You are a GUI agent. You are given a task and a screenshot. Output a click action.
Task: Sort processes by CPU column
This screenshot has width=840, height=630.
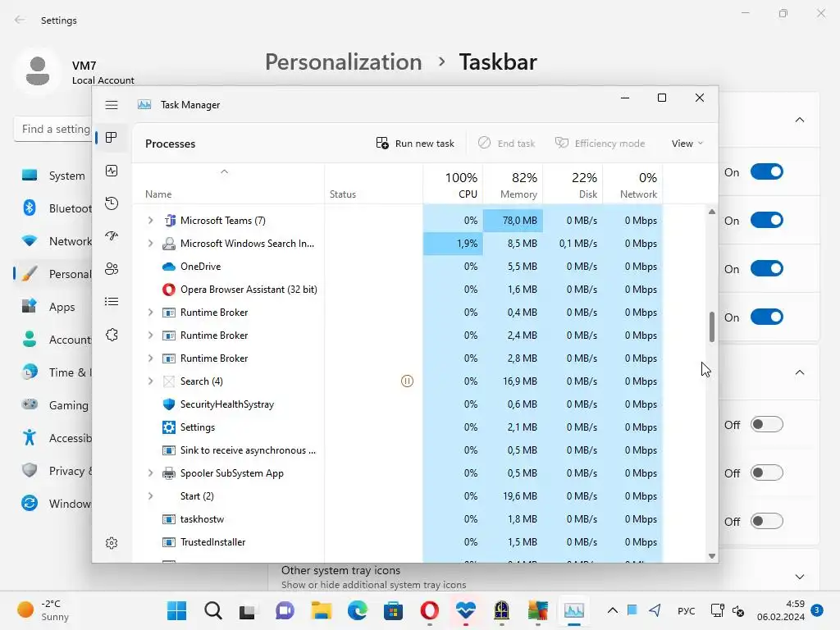click(453, 185)
